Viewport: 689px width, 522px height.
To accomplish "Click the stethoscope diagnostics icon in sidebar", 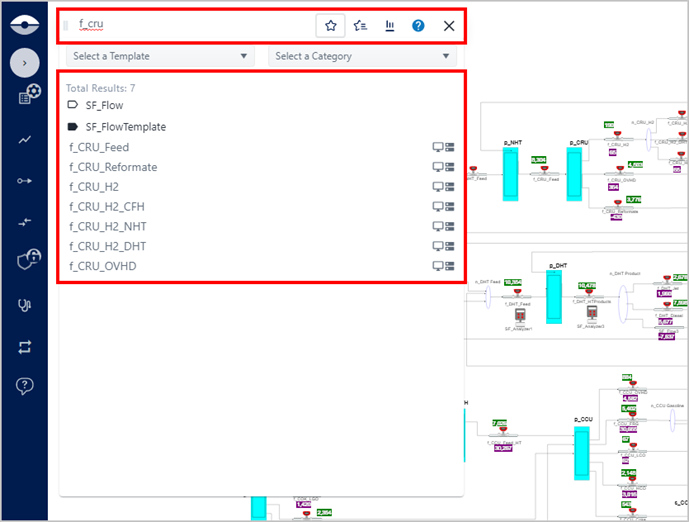I will pos(25,304).
